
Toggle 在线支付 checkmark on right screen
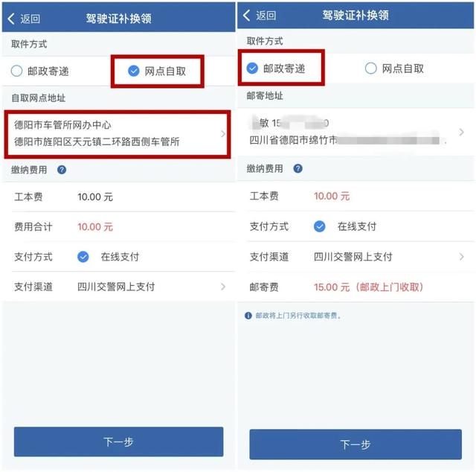[x=319, y=226]
